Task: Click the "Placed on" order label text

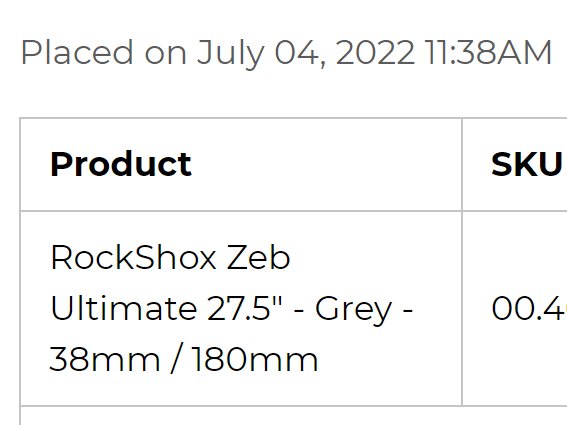Action: coord(103,53)
